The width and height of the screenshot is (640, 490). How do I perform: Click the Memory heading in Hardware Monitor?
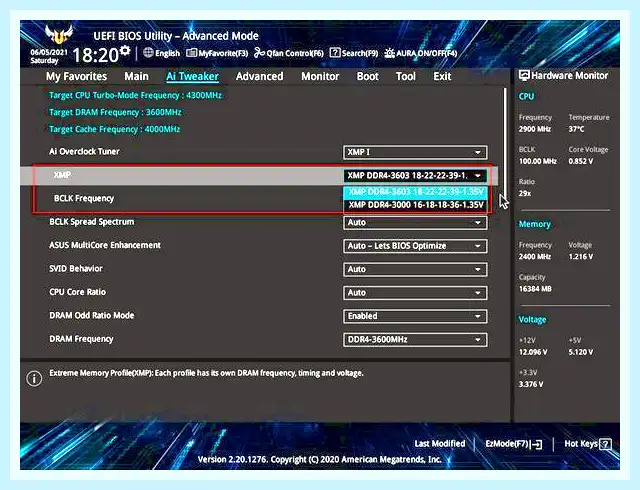pos(534,224)
